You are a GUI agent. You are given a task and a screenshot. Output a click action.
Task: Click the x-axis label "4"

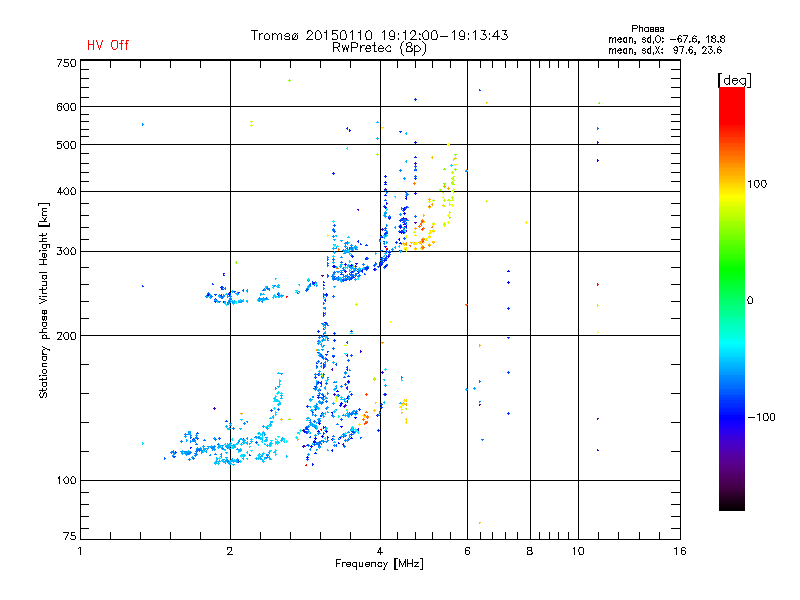(380, 551)
